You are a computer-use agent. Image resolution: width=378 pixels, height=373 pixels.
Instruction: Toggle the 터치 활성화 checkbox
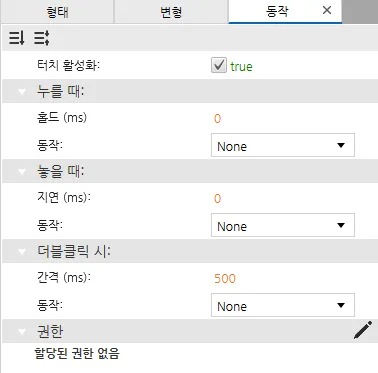point(219,65)
